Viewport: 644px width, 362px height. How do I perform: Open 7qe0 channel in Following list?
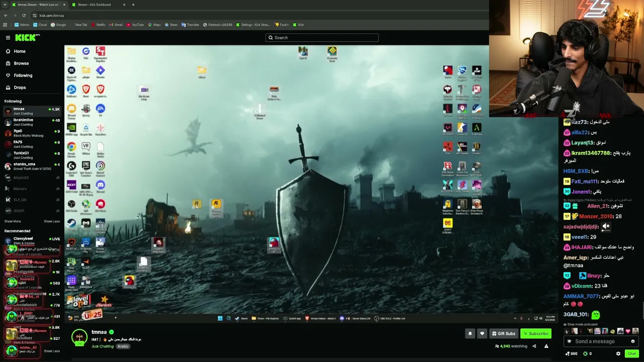tap(32, 133)
